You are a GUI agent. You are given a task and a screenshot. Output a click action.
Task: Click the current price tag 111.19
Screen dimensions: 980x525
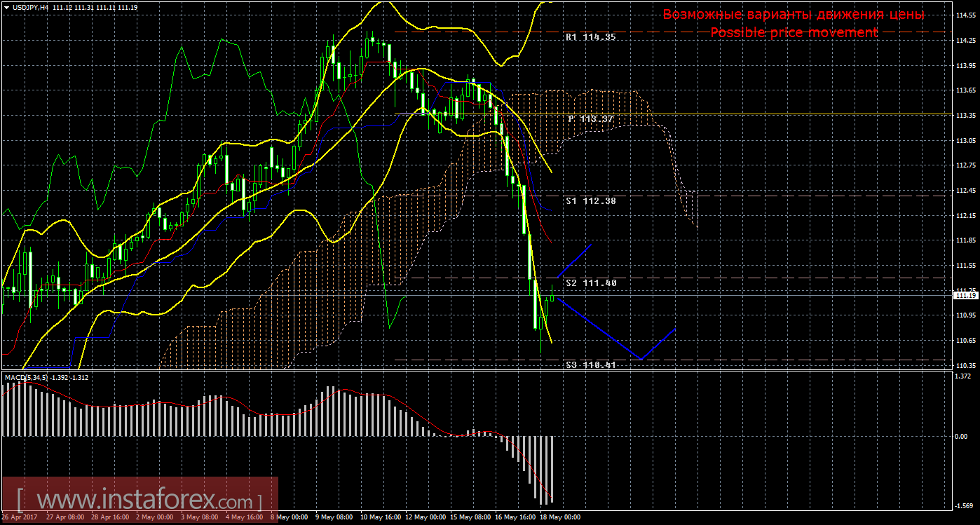(x=965, y=296)
